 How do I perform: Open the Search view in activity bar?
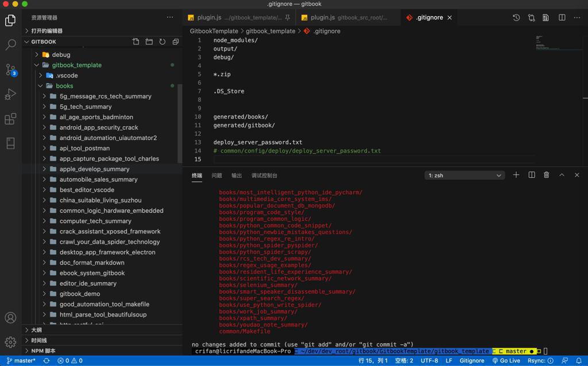tap(10, 45)
